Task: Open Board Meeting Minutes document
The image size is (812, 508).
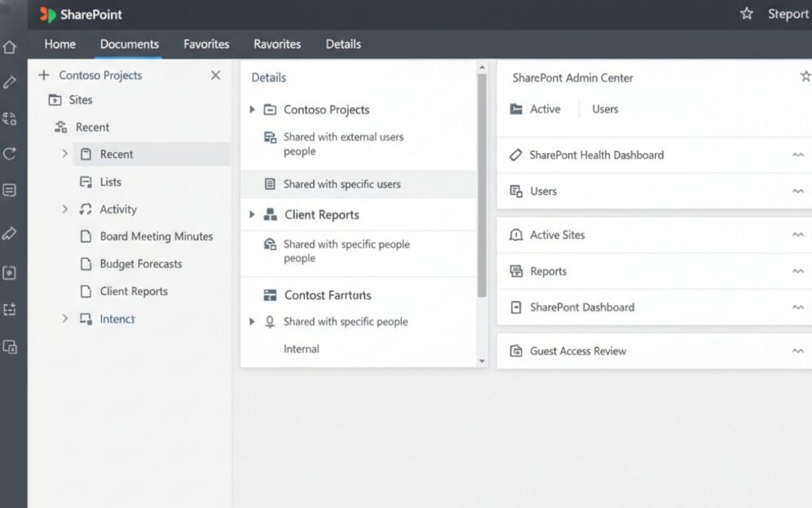Action: pos(155,237)
